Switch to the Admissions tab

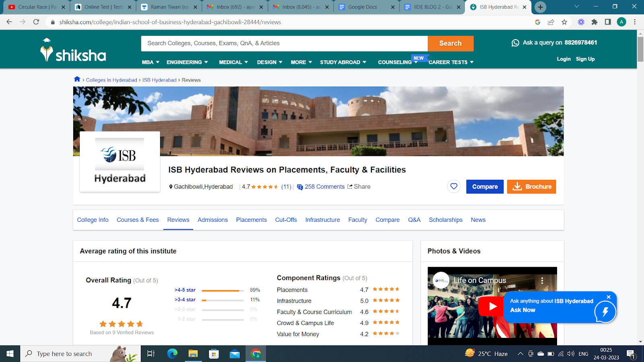click(213, 220)
